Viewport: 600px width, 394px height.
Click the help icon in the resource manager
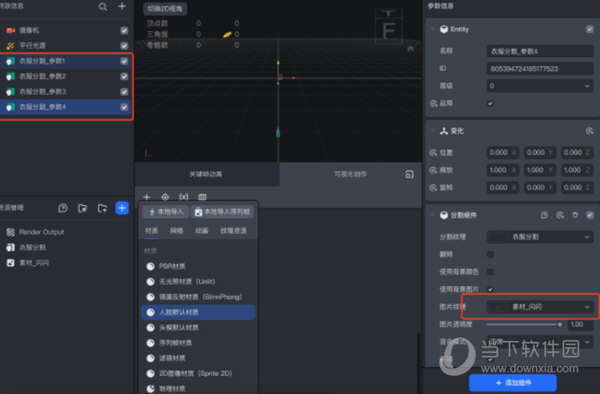pyautogui.click(x=63, y=208)
